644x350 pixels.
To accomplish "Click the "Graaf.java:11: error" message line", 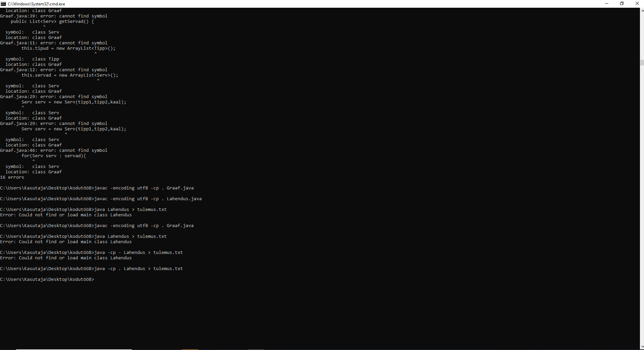I will tap(54, 43).
